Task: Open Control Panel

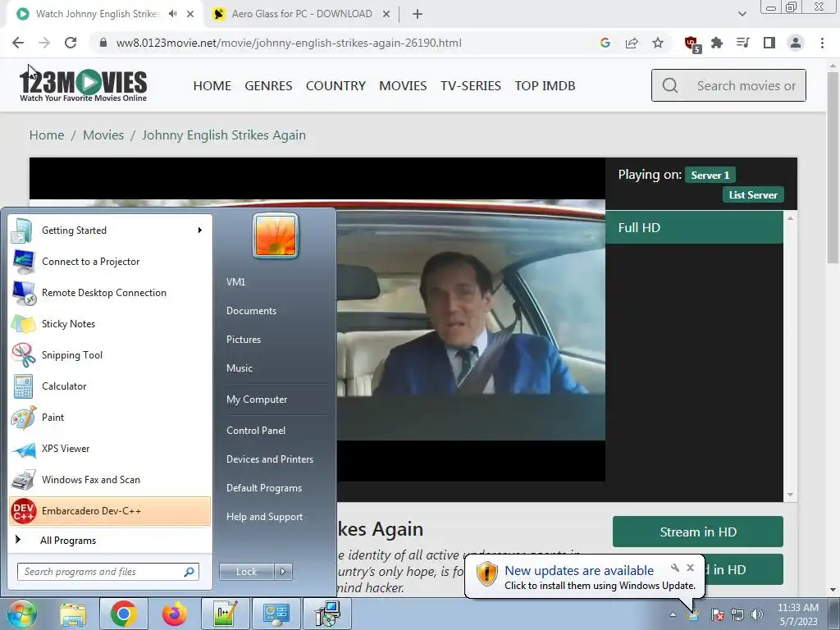Action: (x=256, y=431)
